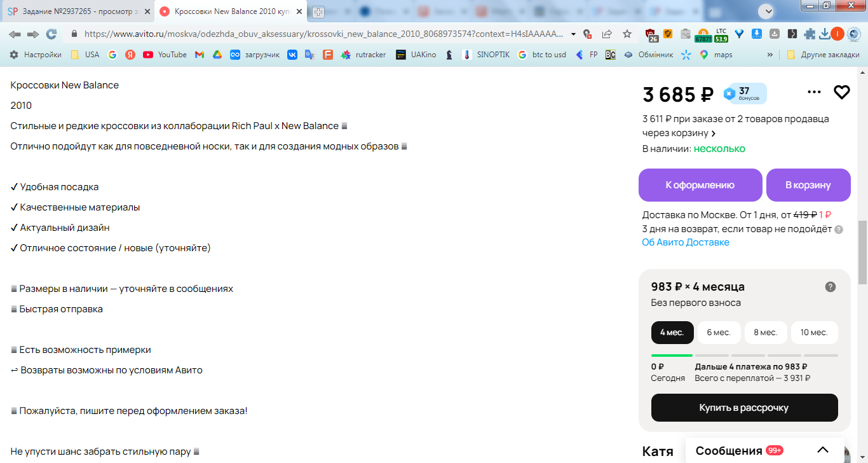This screenshot has height=463, width=868.
Task: Click return policy info question icon
Action: point(839,230)
